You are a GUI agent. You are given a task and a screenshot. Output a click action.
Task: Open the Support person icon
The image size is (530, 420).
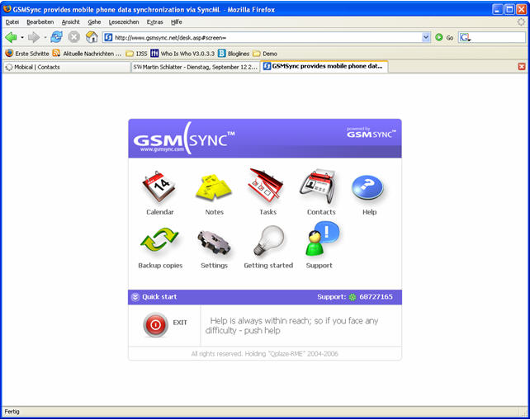pos(322,238)
